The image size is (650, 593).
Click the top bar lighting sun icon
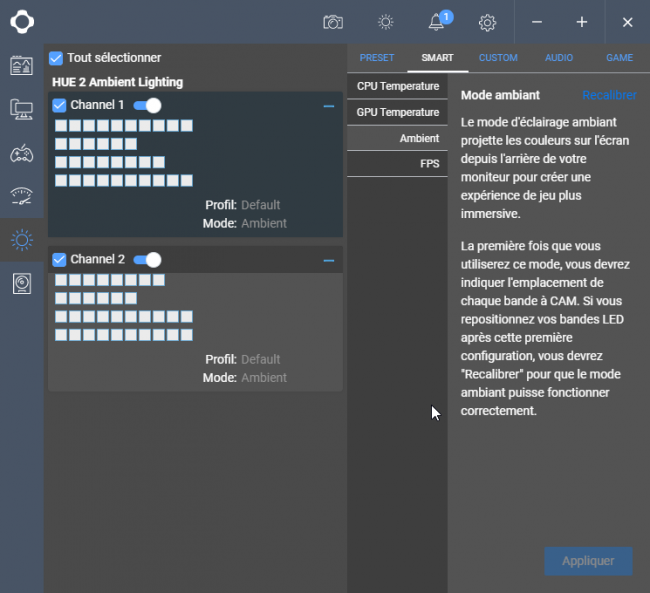coord(386,22)
